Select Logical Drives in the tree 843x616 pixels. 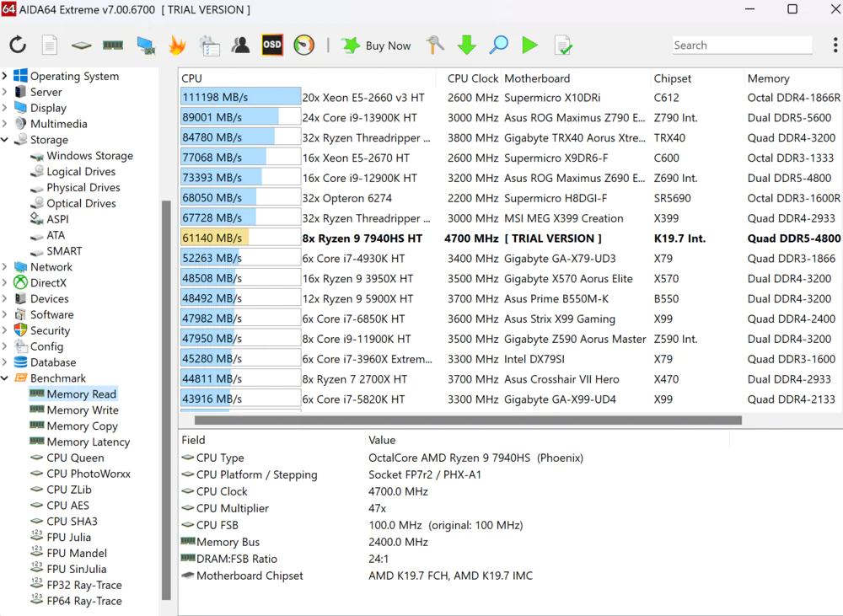(73, 171)
